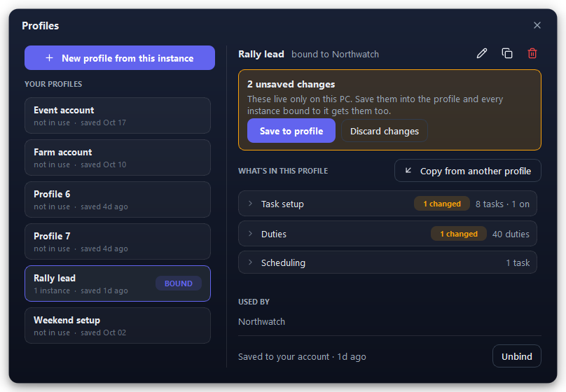Click the '40 duties' text
This screenshot has width=566, height=392.
511,234
